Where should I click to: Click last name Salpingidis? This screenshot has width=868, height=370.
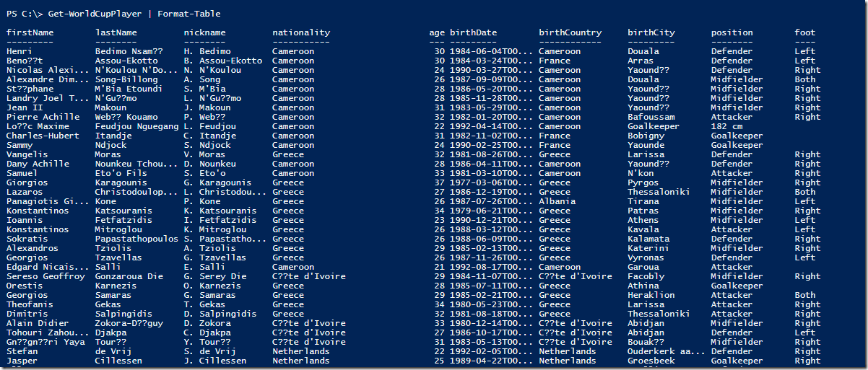pyautogui.click(x=124, y=314)
